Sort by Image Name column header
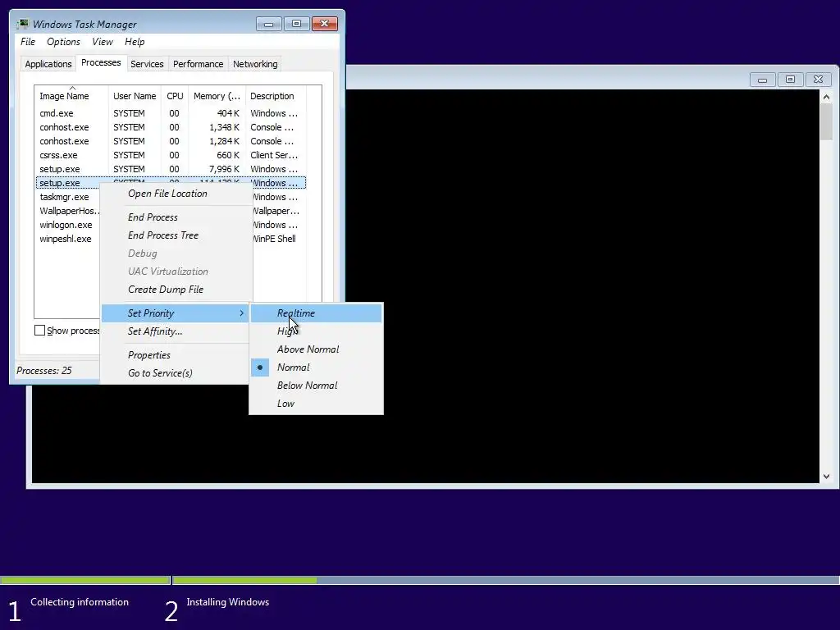 pyautogui.click(x=71, y=96)
